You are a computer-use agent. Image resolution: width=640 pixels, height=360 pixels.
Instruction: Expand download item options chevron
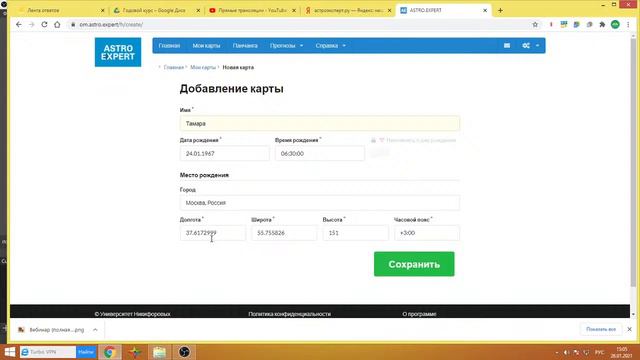pos(95,330)
